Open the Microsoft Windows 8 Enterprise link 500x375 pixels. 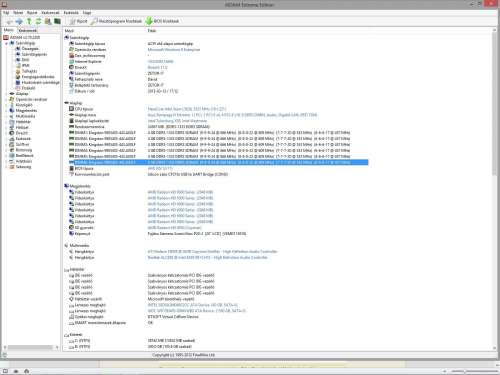tap(174, 50)
